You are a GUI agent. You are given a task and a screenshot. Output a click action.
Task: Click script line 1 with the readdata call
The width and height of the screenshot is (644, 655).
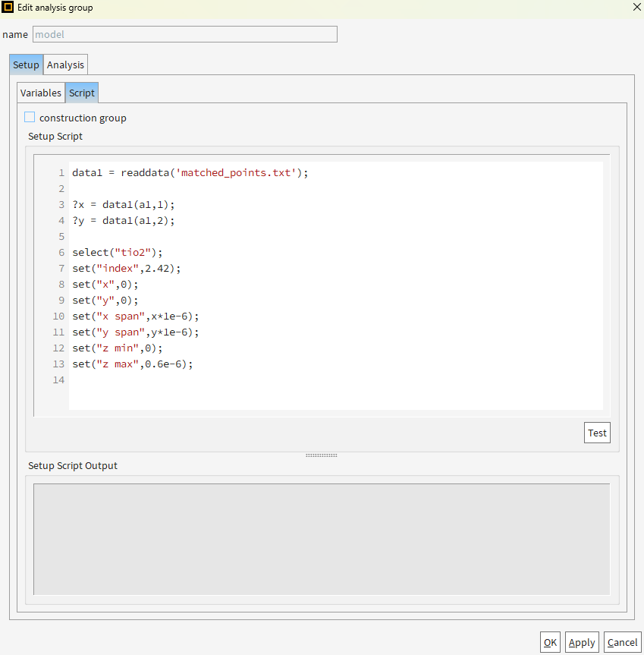pos(190,172)
